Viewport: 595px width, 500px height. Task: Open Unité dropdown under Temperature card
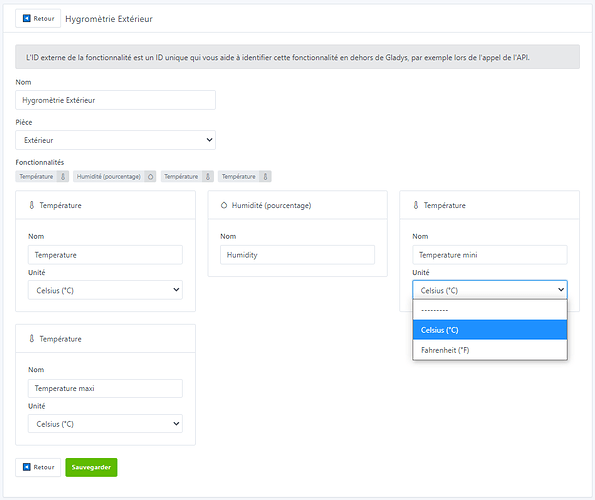coord(105,290)
